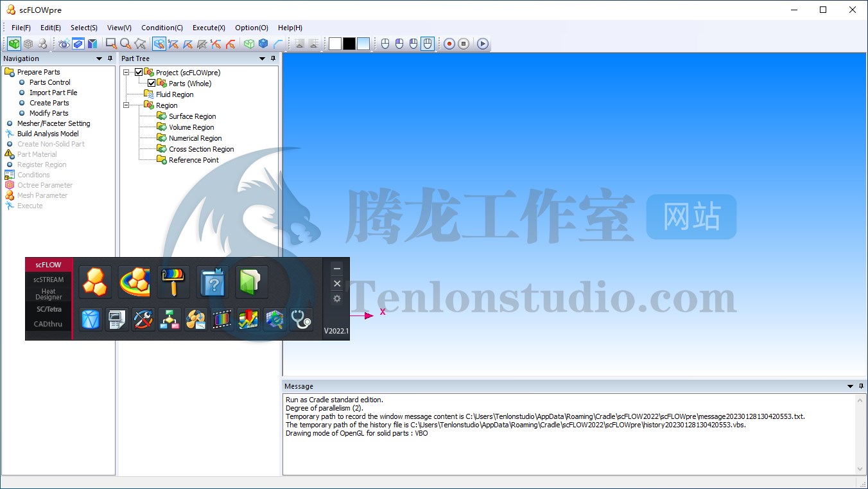Switch to the SC/Tetra launcher tab

click(x=49, y=309)
